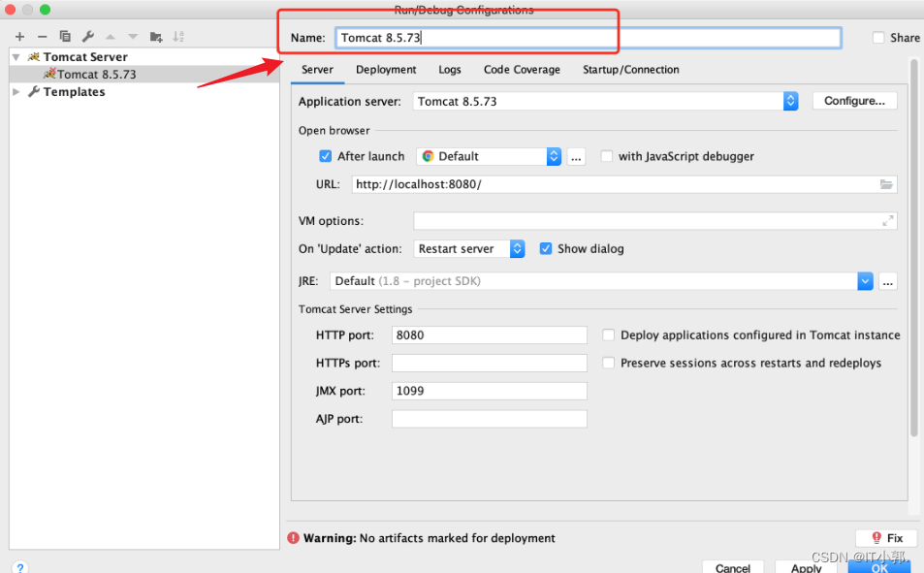Click the VM options input field
Viewport: 924px width, 573px height.
click(x=654, y=221)
